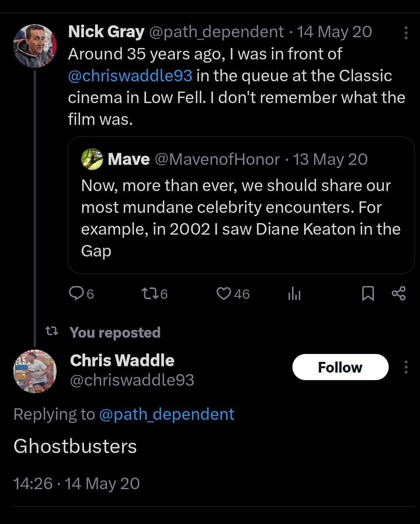Open Chris Waddle's profile avatar

[35, 371]
